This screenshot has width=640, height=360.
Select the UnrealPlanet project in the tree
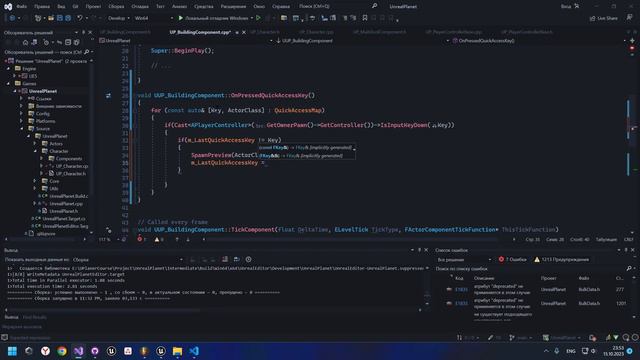43,91
